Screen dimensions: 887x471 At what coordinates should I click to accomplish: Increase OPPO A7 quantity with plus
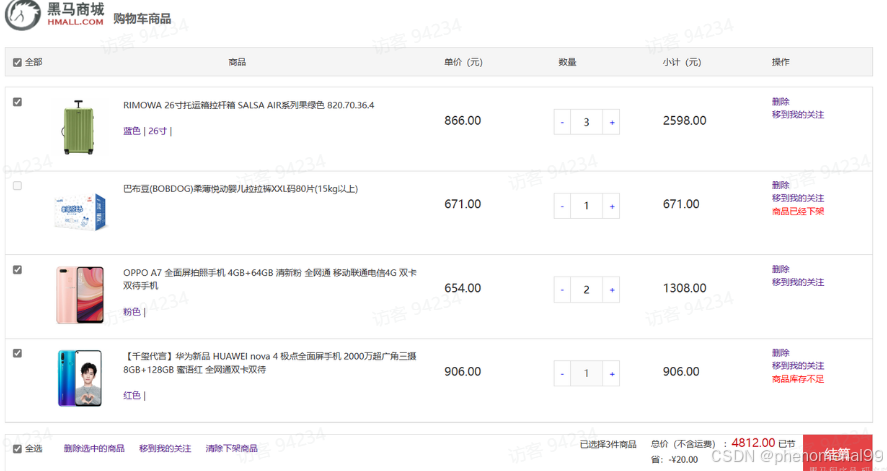(x=612, y=289)
